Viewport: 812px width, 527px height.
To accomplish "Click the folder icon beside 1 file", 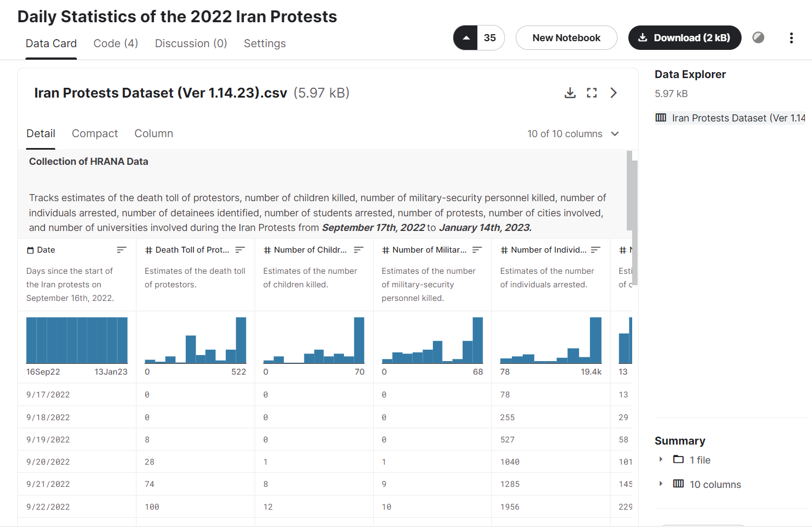I will (678, 459).
